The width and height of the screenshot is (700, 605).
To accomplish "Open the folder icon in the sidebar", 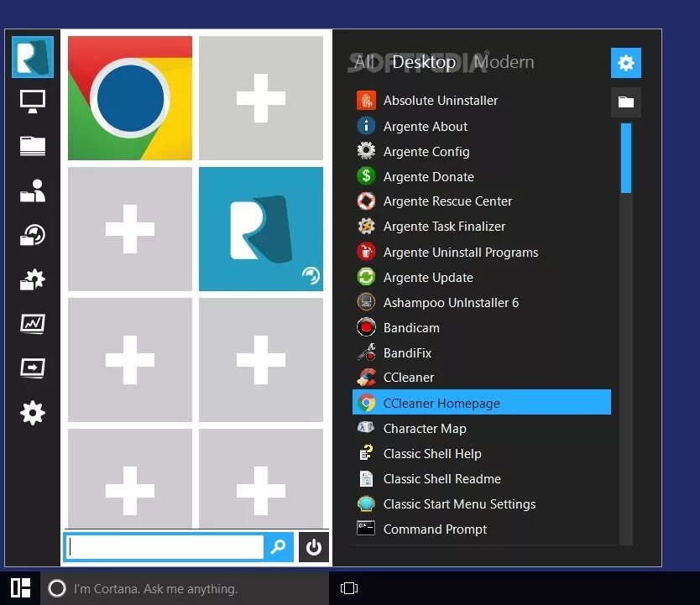I will coord(33,146).
